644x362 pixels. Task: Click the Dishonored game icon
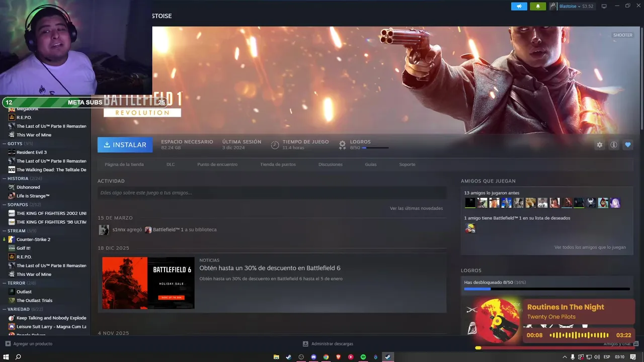click(x=12, y=187)
